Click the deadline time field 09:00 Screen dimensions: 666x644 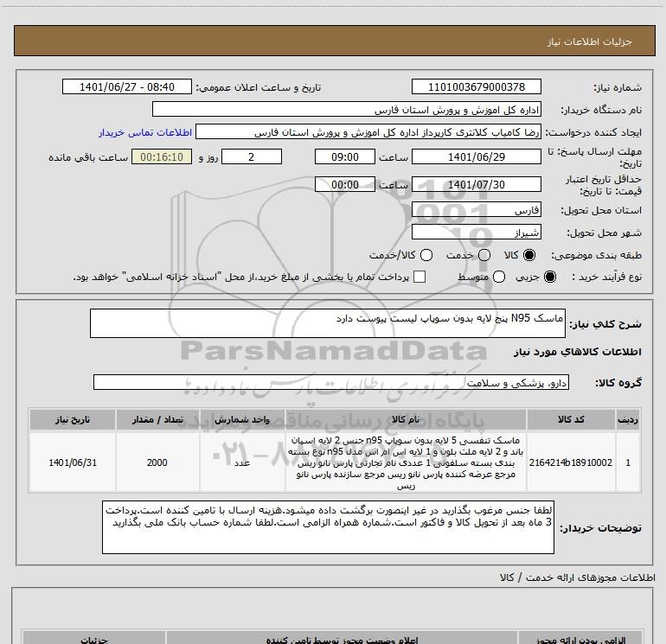click(x=345, y=156)
